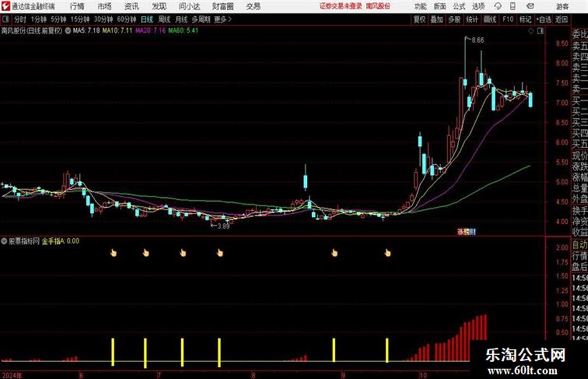Click the 3.89 low price marker
588x379 pixels.
223,227
